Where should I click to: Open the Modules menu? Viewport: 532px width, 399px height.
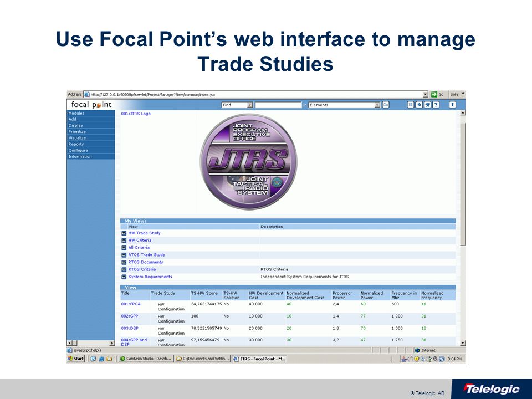(x=91, y=113)
